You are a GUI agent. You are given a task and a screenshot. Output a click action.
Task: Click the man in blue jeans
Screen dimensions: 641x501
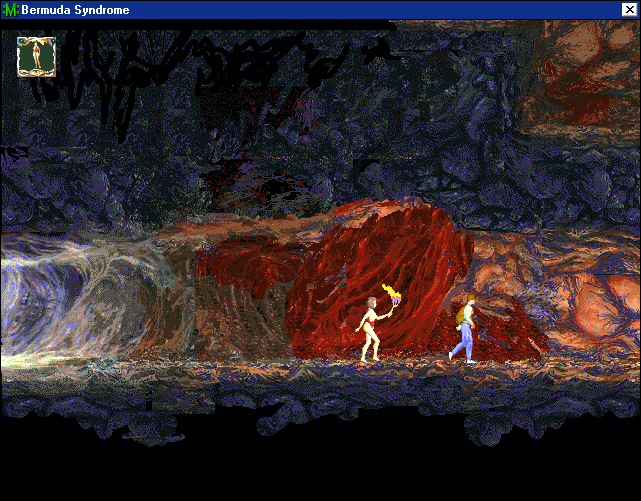pyautogui.click(x=463, y=329)
